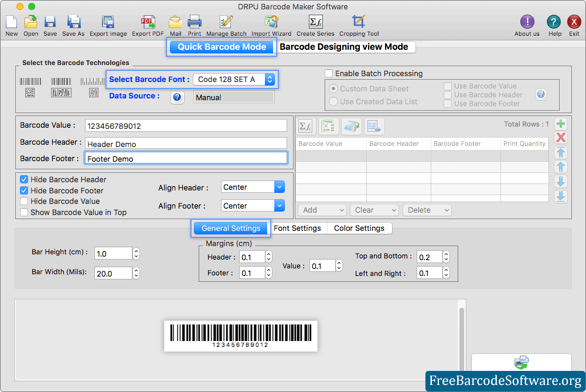
Task: Click the Create Series icon
Action: coord(315,22)
